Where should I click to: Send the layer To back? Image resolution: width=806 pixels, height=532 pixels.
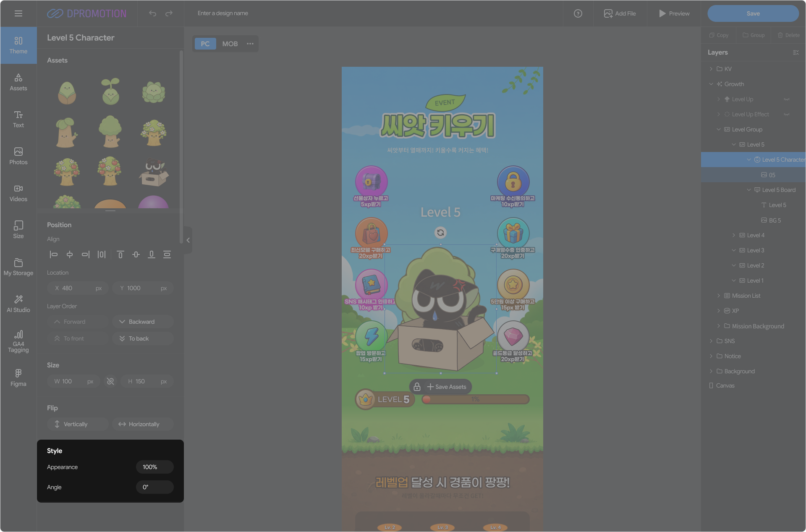(143, 338)
